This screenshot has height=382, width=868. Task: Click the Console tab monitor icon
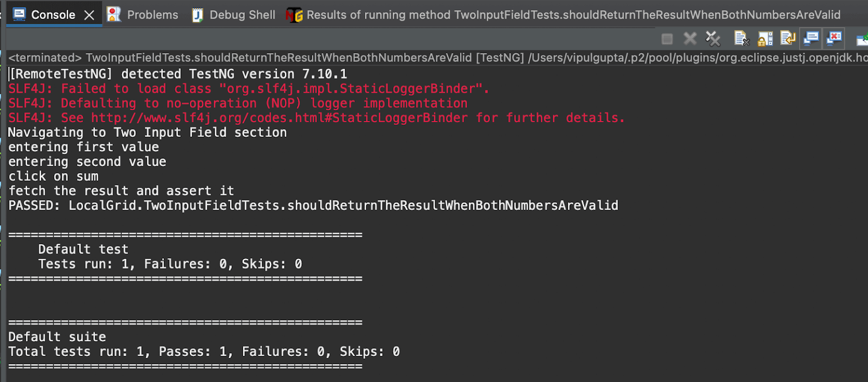(x=20, y=15)
